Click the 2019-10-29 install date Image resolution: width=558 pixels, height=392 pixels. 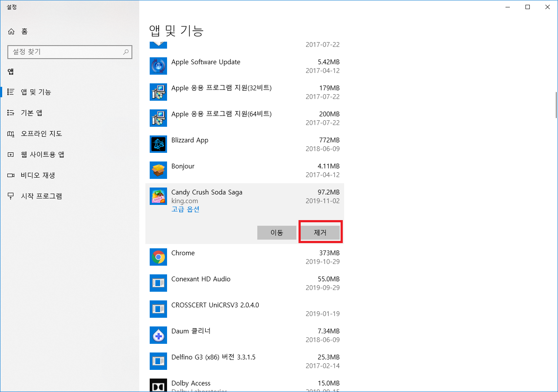click(x=323, y=262)
